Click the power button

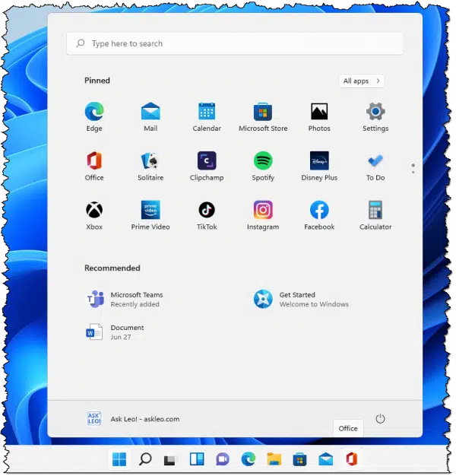pyautogui.click(x=380, y=419)
